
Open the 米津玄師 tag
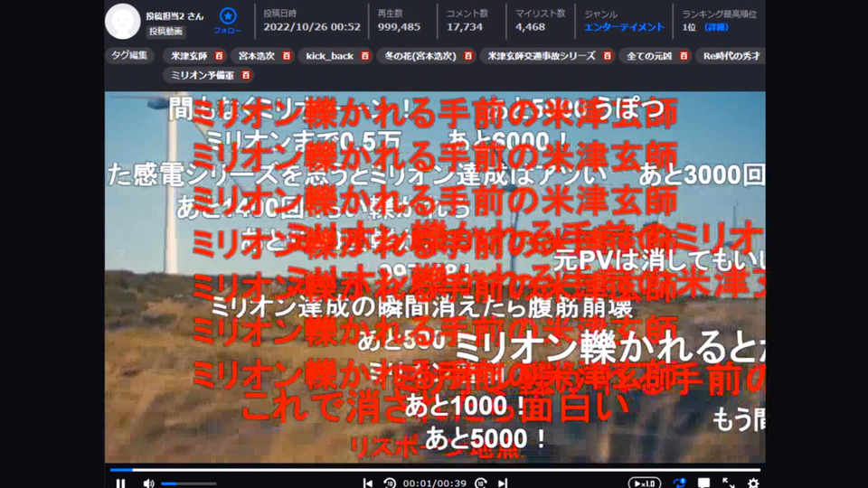pos(189,56)
